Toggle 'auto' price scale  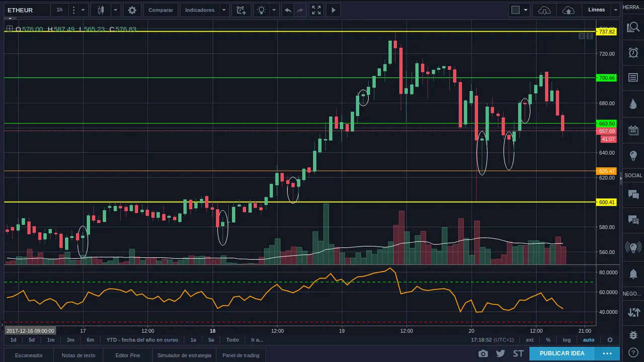588,340
